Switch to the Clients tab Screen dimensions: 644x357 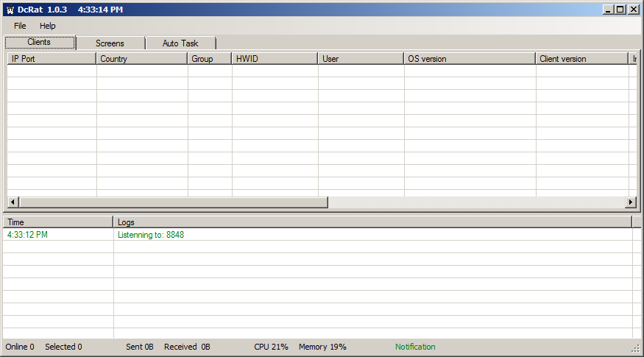click(40, 43)
